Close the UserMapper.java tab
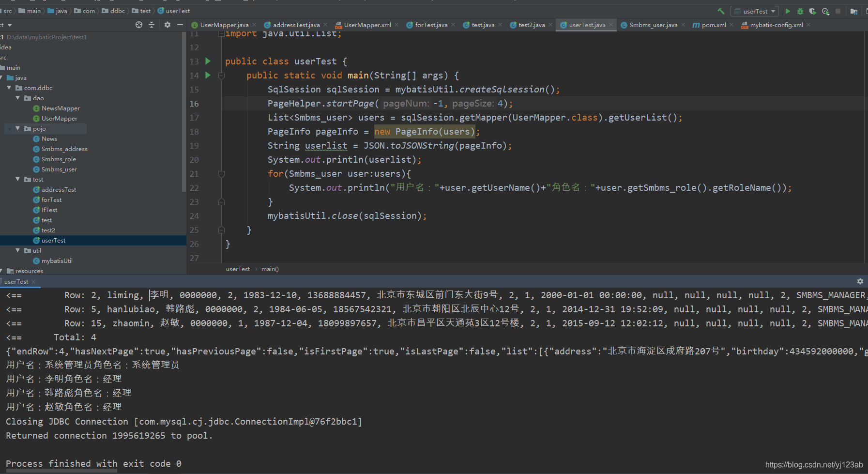This screenshot has width=868, height=474. tap(254, 25)
